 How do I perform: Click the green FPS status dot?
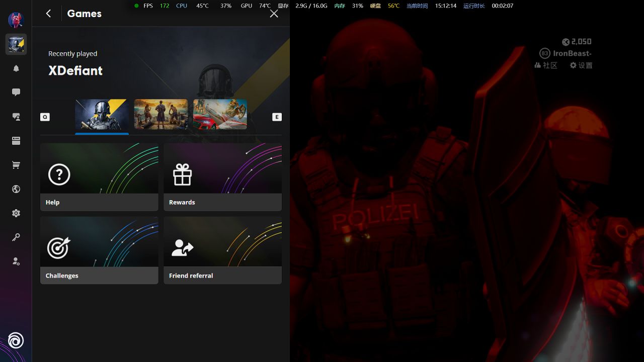137,6
